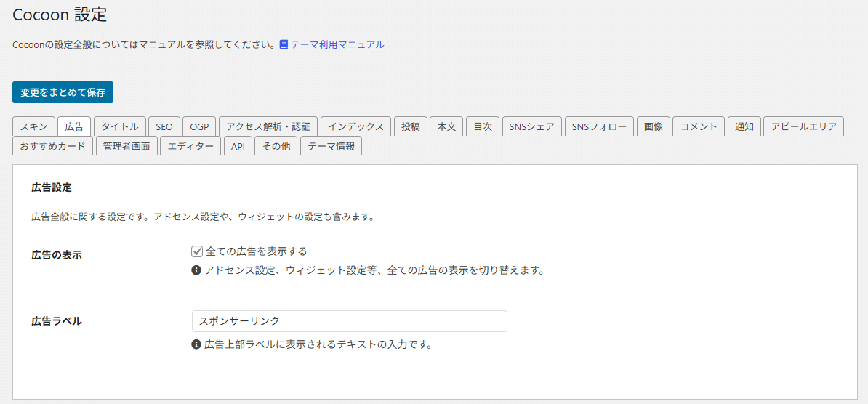Open the タイトル tab

click(120, 126)
